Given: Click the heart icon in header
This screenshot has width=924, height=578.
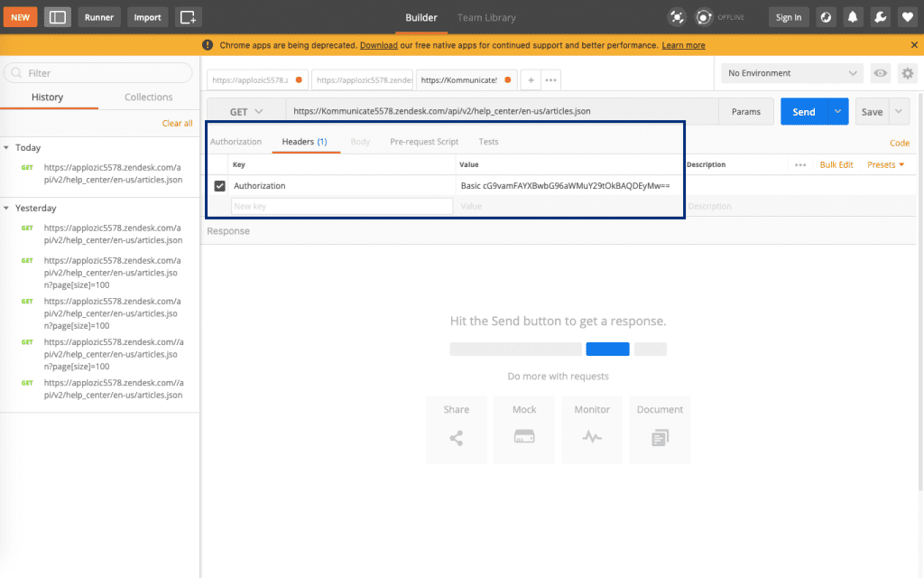Looking at the screenshot, I should click(x=908, y=17).
